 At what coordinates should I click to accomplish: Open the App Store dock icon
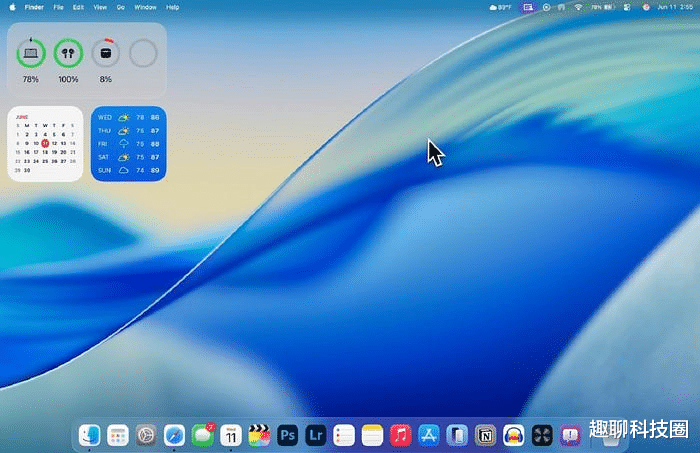429,435
